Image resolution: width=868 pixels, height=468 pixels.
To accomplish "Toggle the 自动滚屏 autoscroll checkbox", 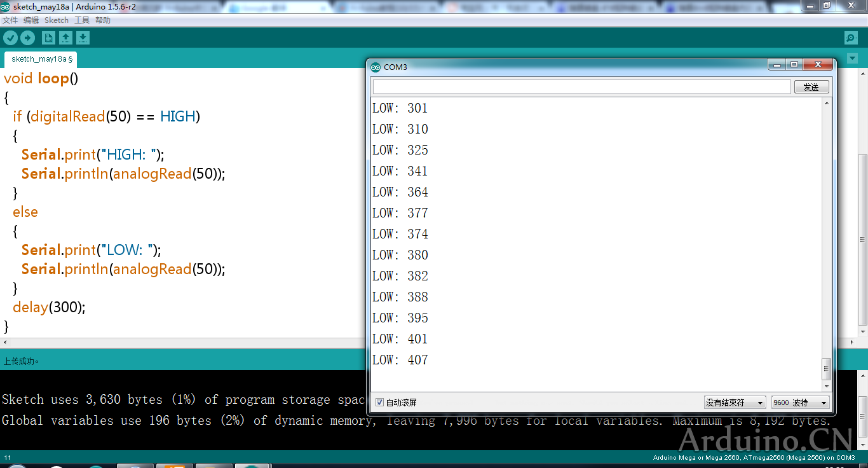I will point(379,403).
